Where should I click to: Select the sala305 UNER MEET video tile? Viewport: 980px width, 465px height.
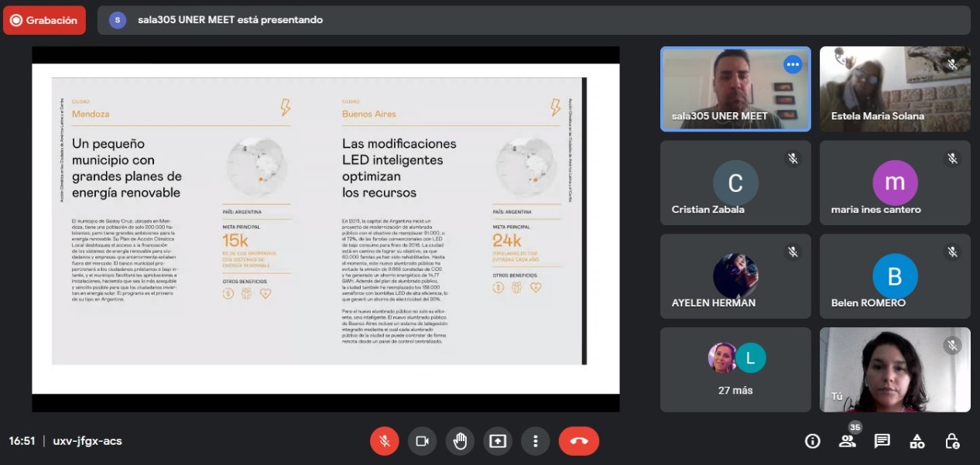pyautogui.click(x=735, y=89)
